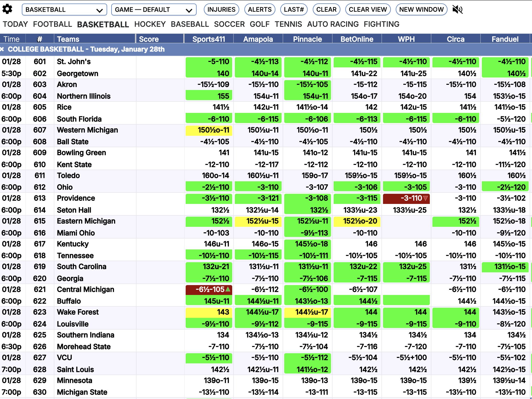Select the BASKETBALL tab
This screenshot has width=532, height=399.
103,24
